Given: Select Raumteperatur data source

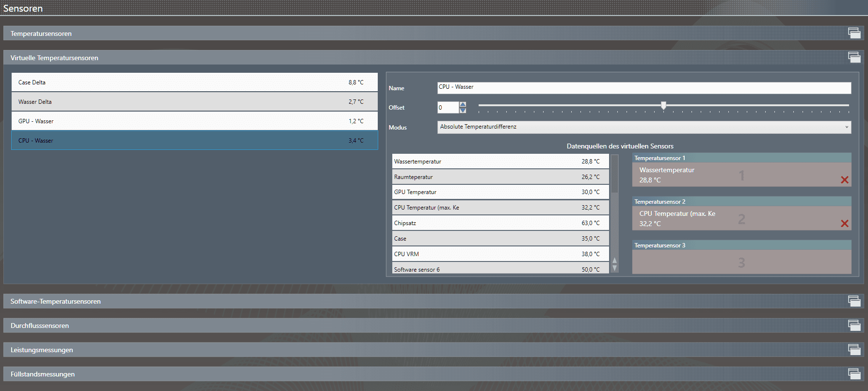Looking at the screenshot, I should pyautogui.click(x=500, y=177).
